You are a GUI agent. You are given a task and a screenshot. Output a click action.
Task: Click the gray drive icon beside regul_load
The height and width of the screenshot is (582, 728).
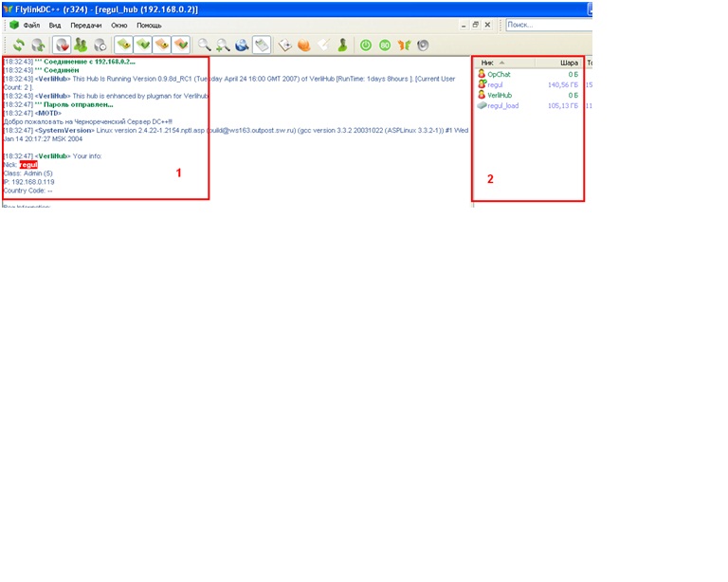pos(482,106)
